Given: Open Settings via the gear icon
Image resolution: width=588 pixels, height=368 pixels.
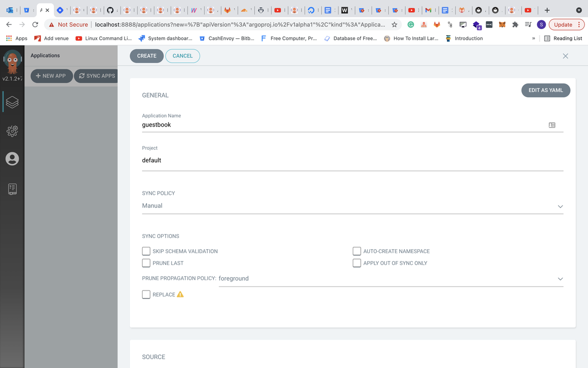Looking at the screenshot, I should point(12,131).
